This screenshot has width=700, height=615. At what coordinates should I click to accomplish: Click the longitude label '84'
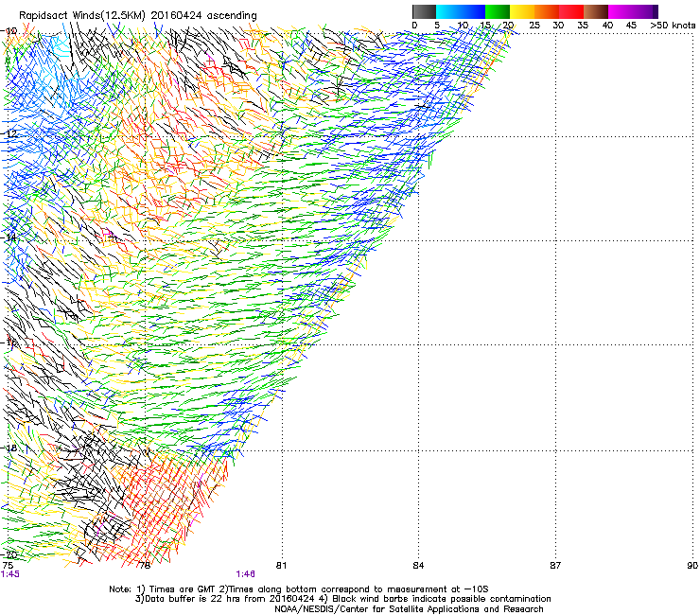click(418, 566)
